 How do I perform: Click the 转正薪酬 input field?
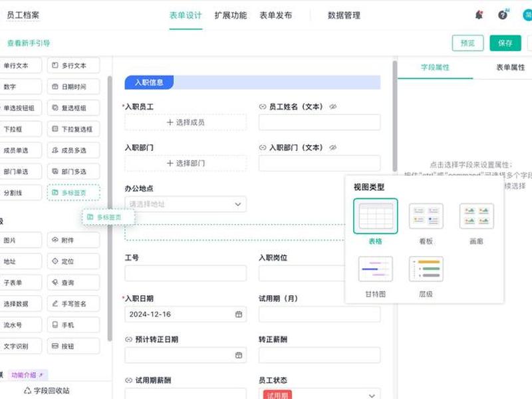(x=319, y=355)
